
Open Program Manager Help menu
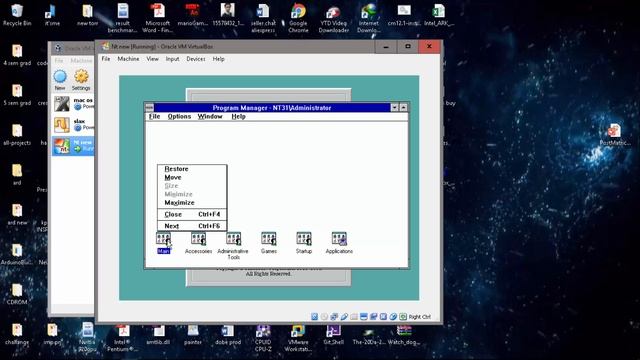238,116
